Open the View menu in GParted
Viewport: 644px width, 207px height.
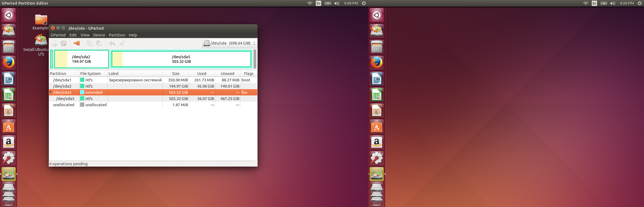(x=85, y=35)
